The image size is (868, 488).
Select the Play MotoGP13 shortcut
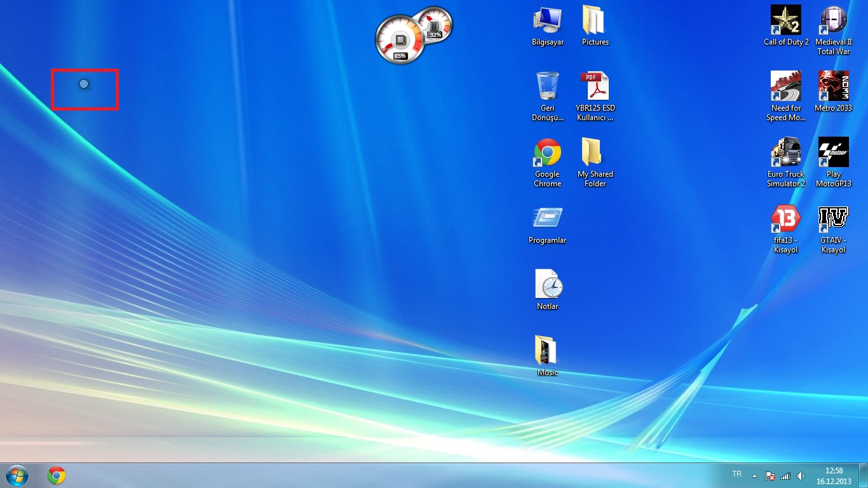point(834,163)
